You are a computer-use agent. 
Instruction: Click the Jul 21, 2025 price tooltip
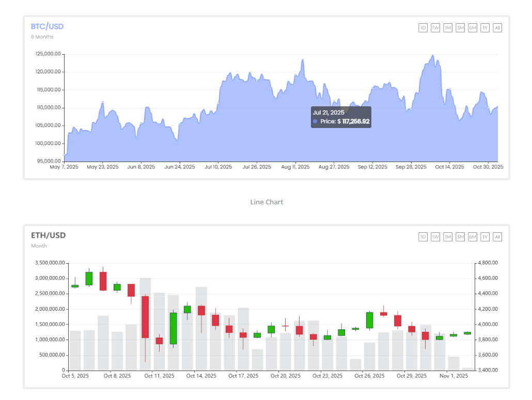click(341, 117)
